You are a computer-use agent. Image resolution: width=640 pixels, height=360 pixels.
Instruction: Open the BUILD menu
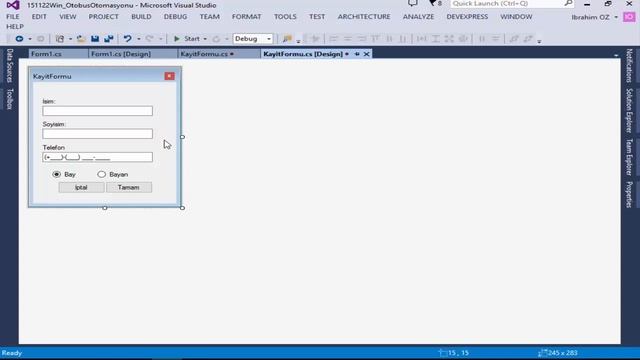tap(141, 17)
